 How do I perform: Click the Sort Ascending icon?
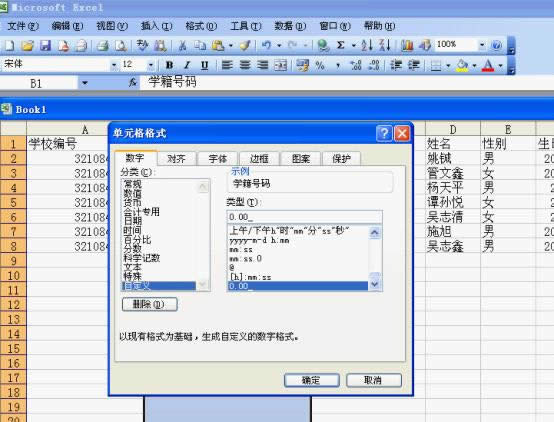pyautogui.click(x=367, y=45)
